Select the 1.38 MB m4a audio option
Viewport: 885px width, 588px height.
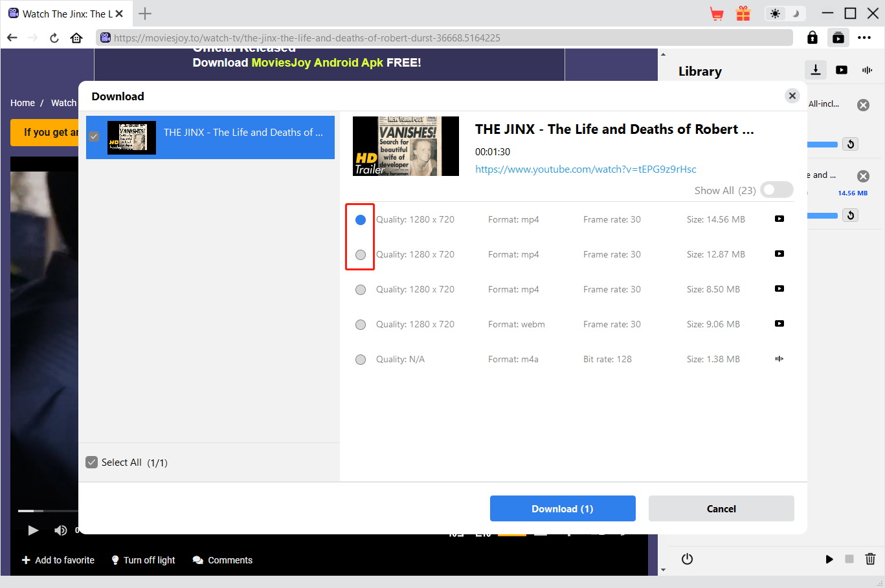361,360
